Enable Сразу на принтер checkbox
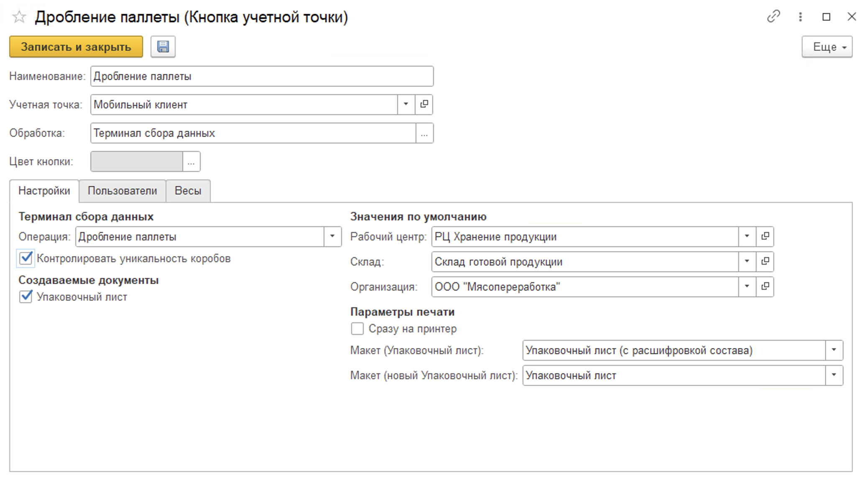The width and height of the screenshot is (868, 480). pyautogui.click(x=357, y=329)
